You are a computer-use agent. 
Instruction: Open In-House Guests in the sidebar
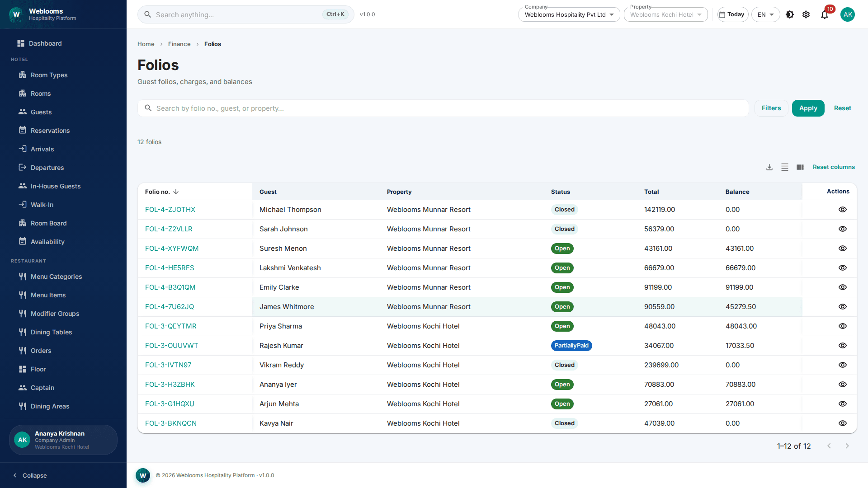[63, 186]
